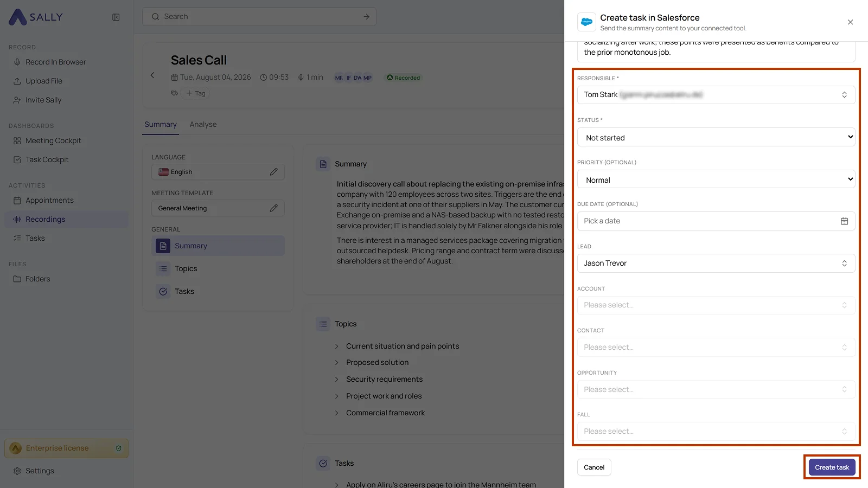Open the Account dropdown
Image resolution: width=868 pixels, height=488 pixels.
716,305
